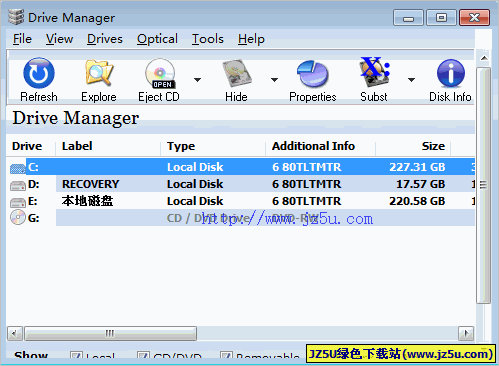Toggle the Local checkbox in Show options

[76, 356]
